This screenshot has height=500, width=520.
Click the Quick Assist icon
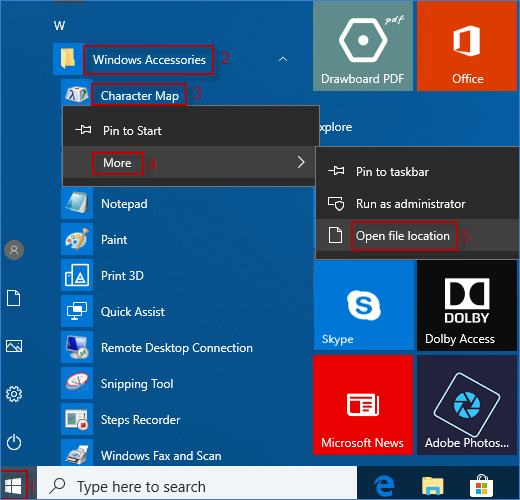pyautogui.click(x=77, y=311)
